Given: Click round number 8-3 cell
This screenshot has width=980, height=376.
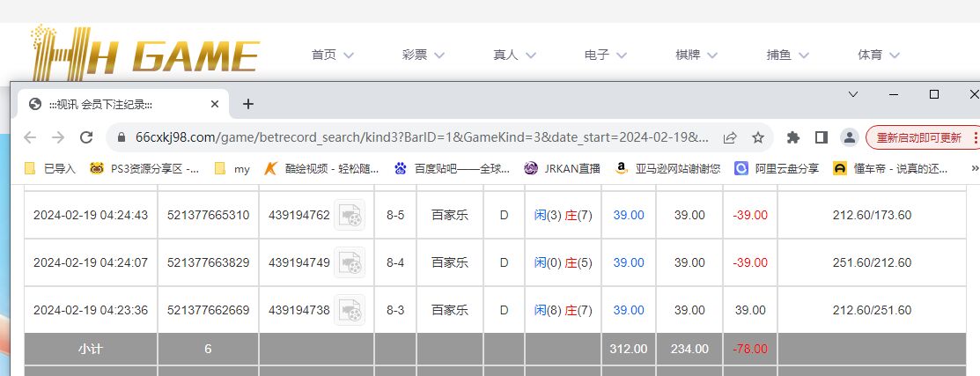Looking at the screenshot, I should click(x=395, y=310).
